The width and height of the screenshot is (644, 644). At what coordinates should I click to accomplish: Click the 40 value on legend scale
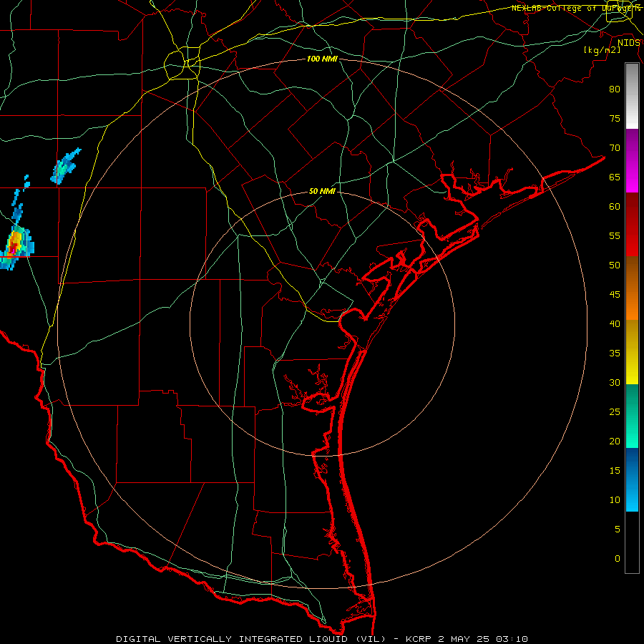(615, 323)
